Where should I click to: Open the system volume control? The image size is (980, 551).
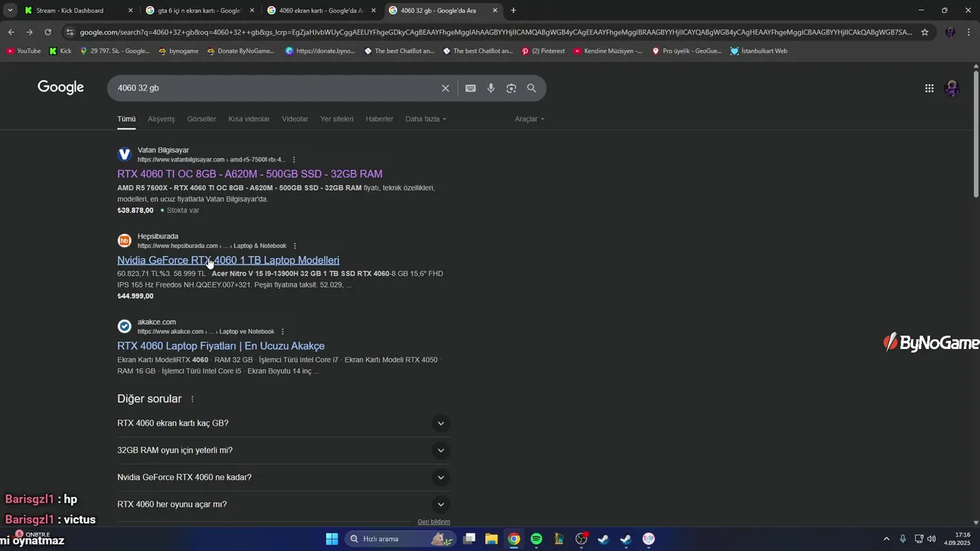[932, 539]
